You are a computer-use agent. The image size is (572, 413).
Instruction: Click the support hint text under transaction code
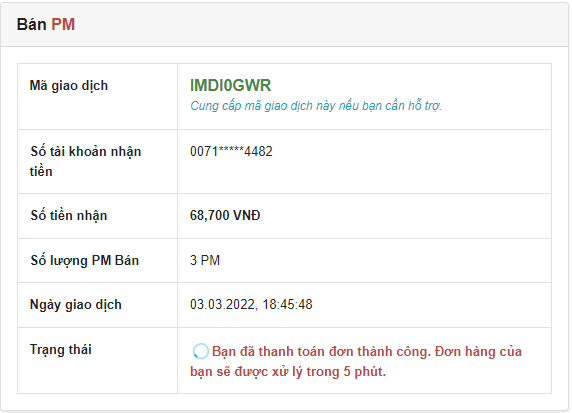tap(316, 106)
